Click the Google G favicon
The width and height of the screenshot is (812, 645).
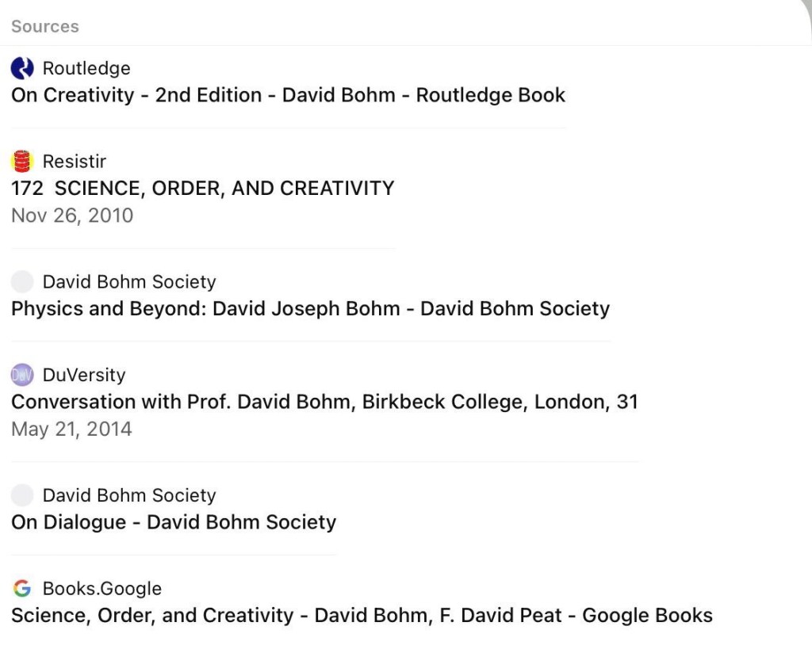point(22,589)
